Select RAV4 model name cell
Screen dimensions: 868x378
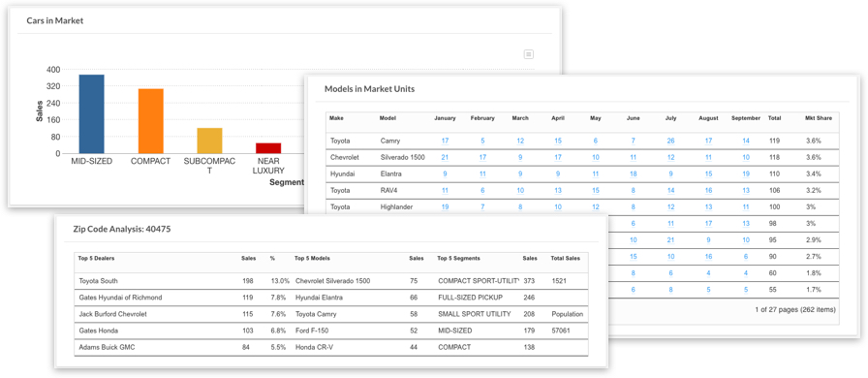[388, 191]
